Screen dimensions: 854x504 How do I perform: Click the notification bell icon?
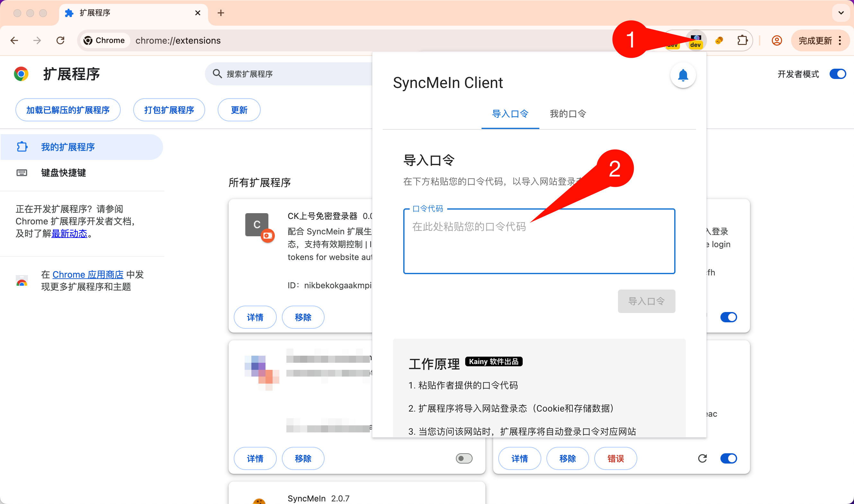[x=683, y=75]
